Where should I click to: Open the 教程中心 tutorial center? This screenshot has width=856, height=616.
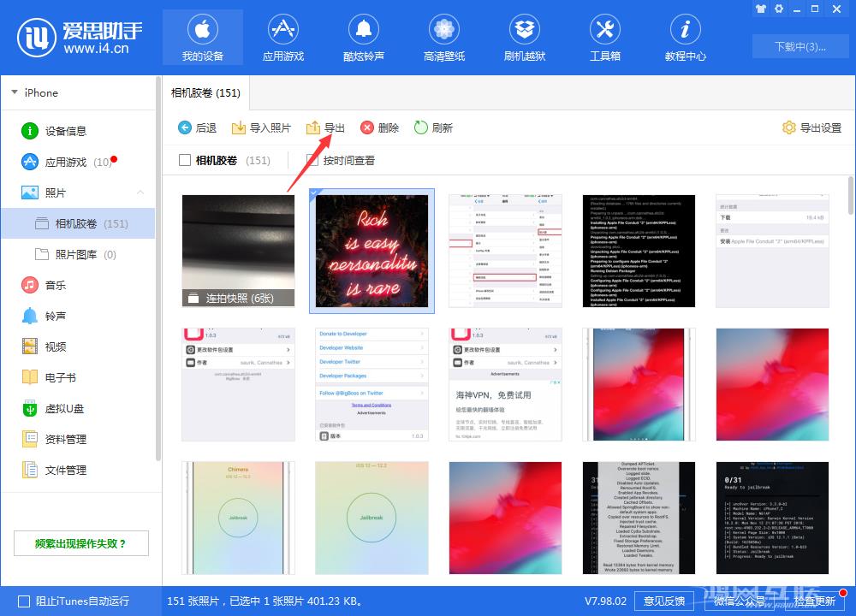(685, 37)
